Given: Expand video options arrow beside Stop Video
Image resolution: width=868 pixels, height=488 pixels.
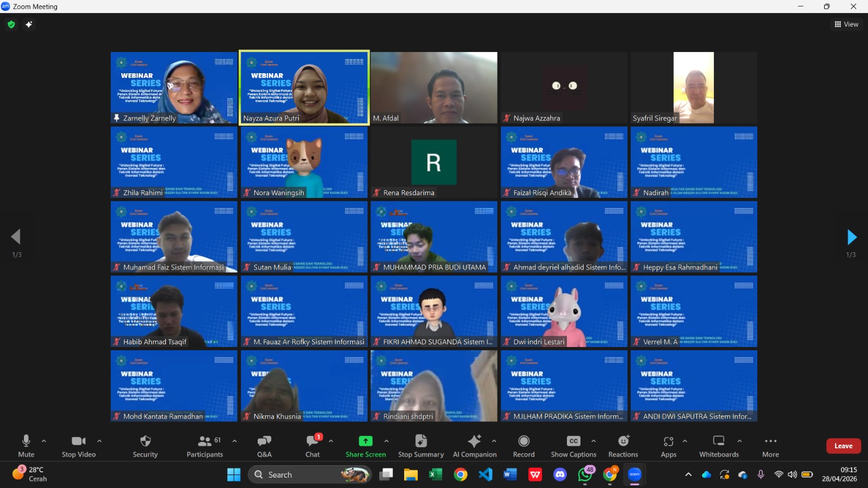Looking at the screenshot, I should pyautogui.click(x=99, y=441).
